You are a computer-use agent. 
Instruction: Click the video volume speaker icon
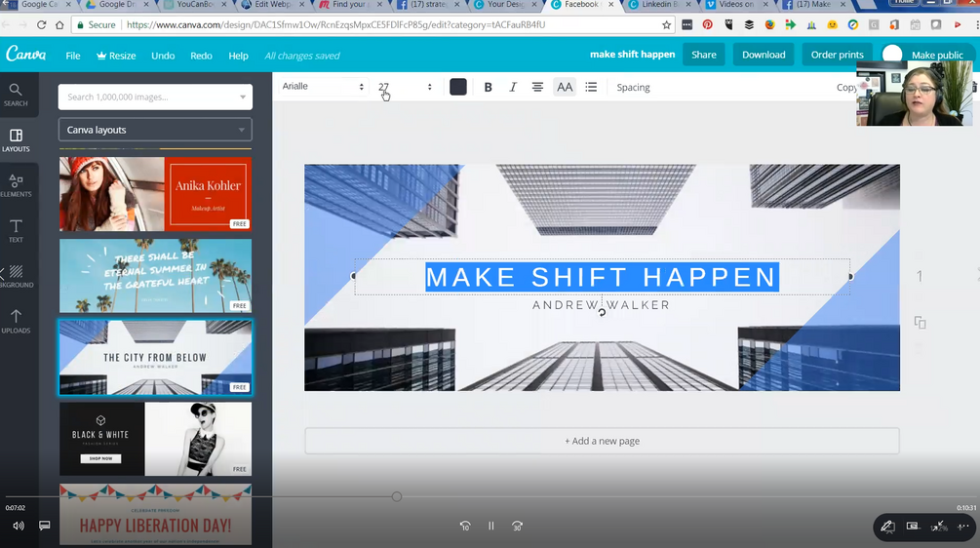click(x=19, y=526)
